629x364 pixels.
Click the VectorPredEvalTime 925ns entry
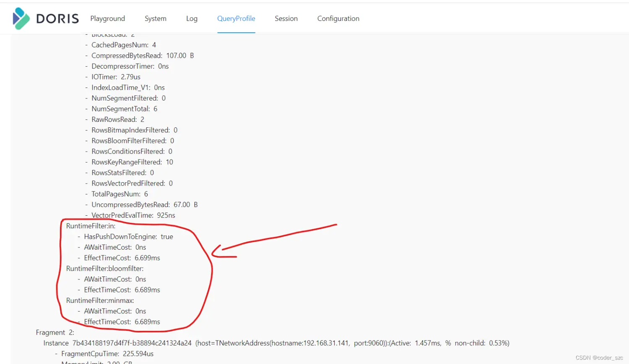133,215
